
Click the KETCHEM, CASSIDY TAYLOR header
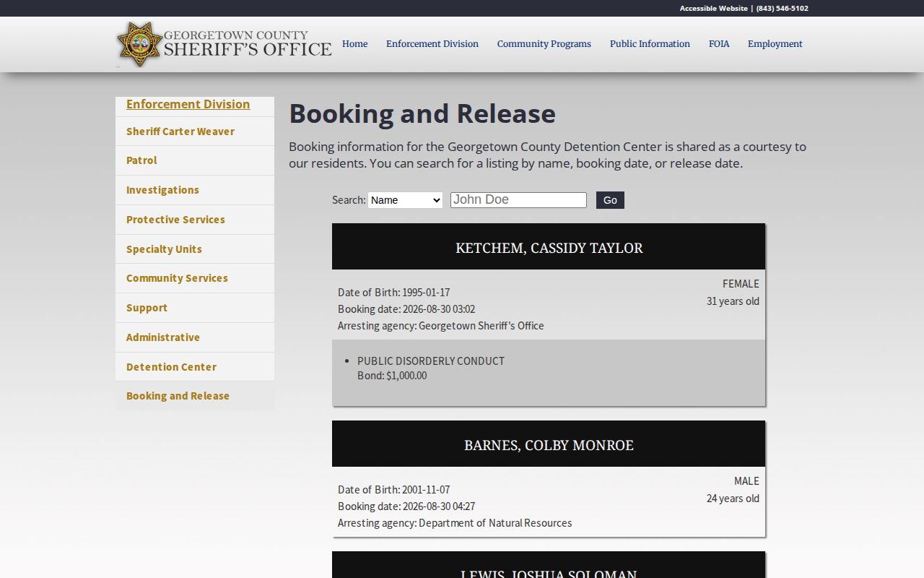(549, 246)
